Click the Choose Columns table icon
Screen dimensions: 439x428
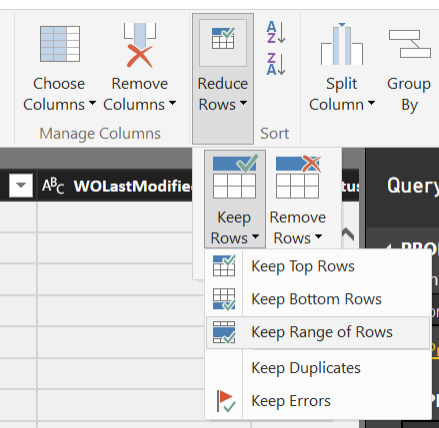point(60,44)
